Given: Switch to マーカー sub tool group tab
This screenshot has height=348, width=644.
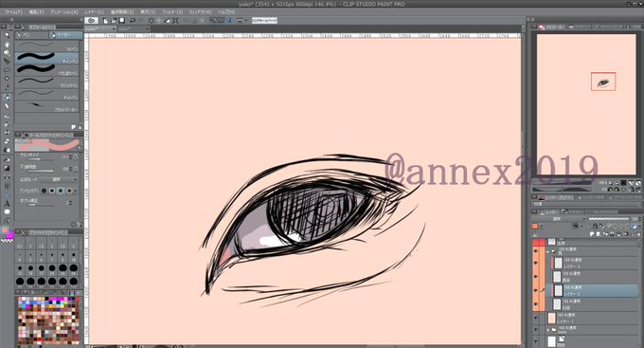Looking at the screenshot, I should [x=65, y=35].
